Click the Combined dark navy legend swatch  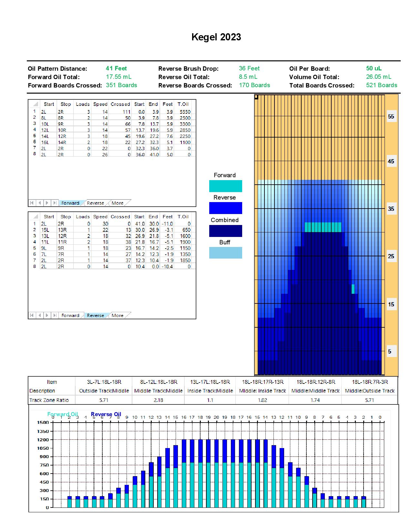coord(225,231)
